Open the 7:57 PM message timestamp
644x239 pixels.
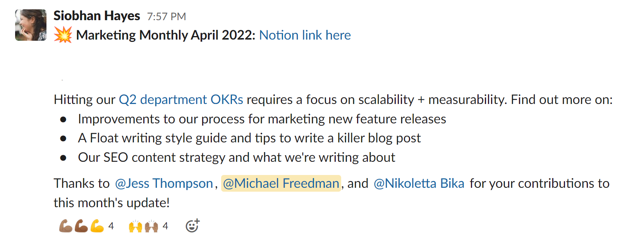pos(167,17)
